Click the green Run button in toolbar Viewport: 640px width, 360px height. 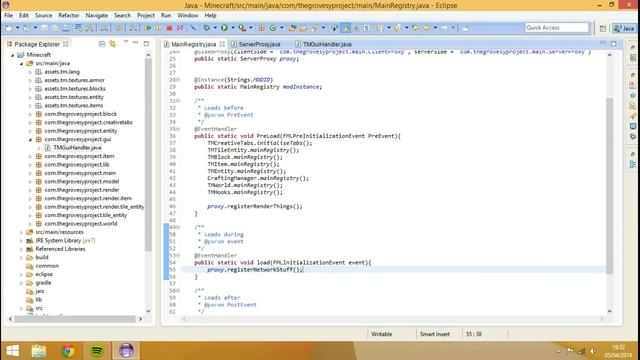224,28
